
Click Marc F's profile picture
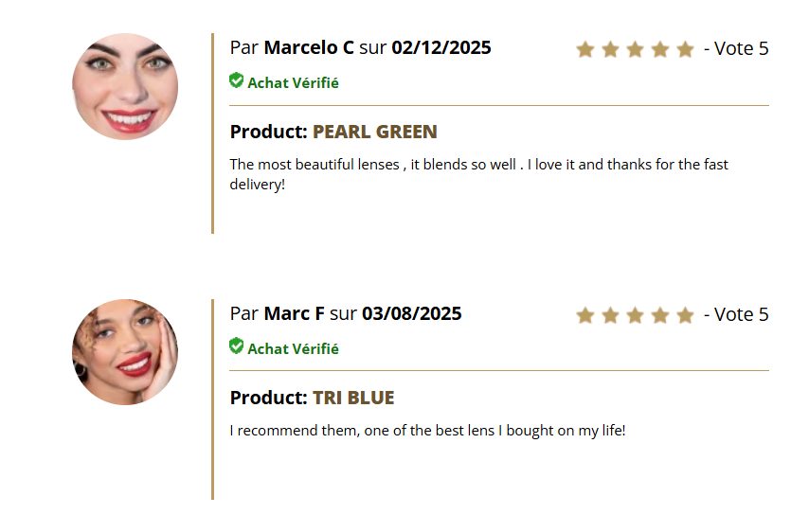[x=125, y=352]
